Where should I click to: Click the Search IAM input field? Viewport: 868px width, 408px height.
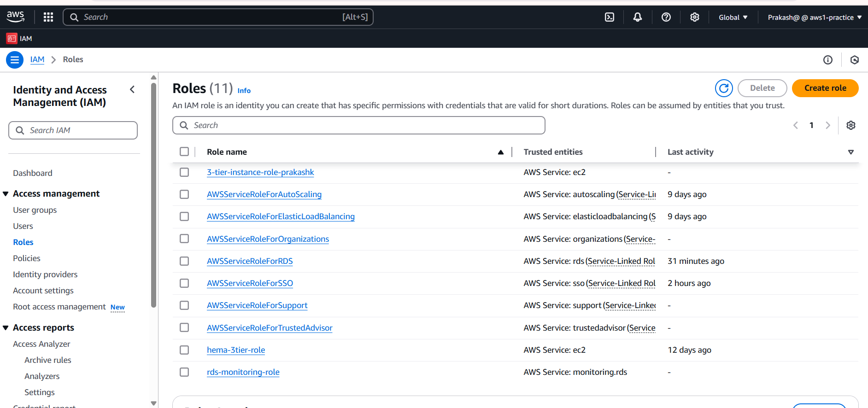click(x=73, y=130)
